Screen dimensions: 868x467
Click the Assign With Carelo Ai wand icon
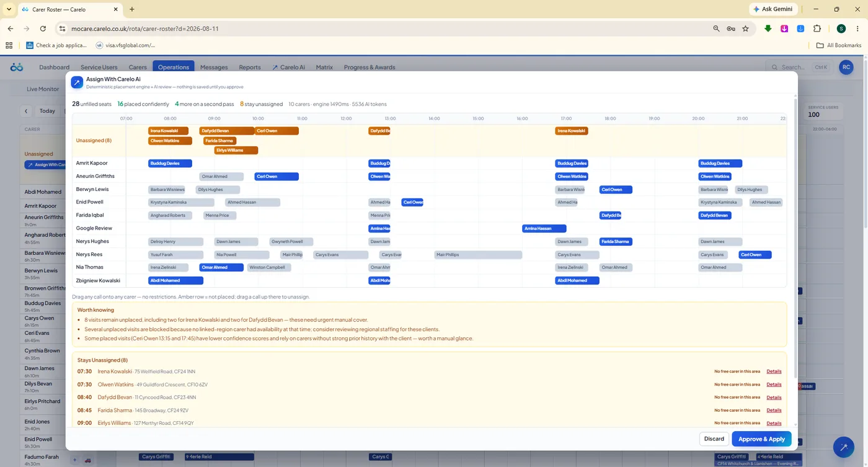click(77, 82)
